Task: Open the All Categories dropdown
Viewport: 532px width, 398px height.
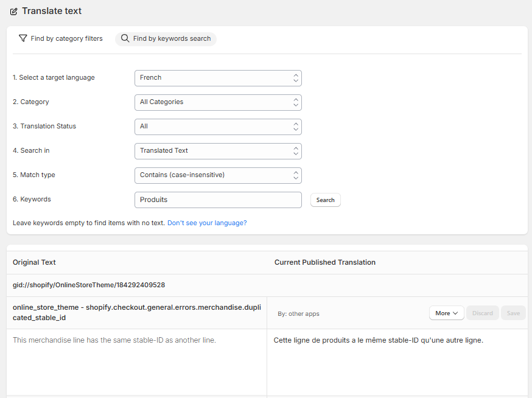Action: click(x=218, y=102)
